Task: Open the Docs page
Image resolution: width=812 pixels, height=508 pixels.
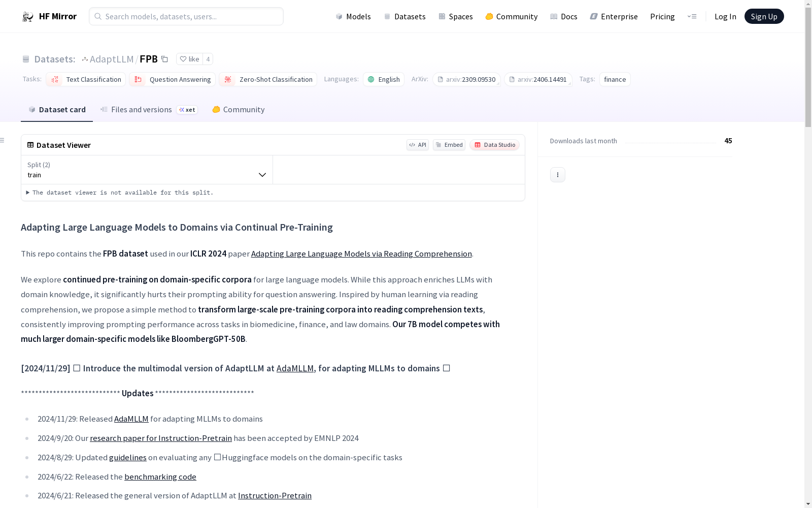Action: (563, 16)
